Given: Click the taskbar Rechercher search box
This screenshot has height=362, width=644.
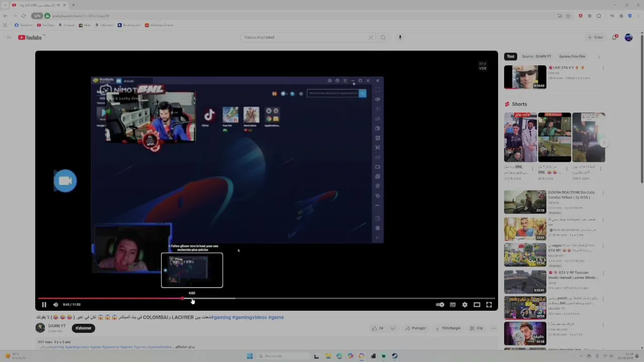Looking at the screenshot, I should click(x=283, y=356).
